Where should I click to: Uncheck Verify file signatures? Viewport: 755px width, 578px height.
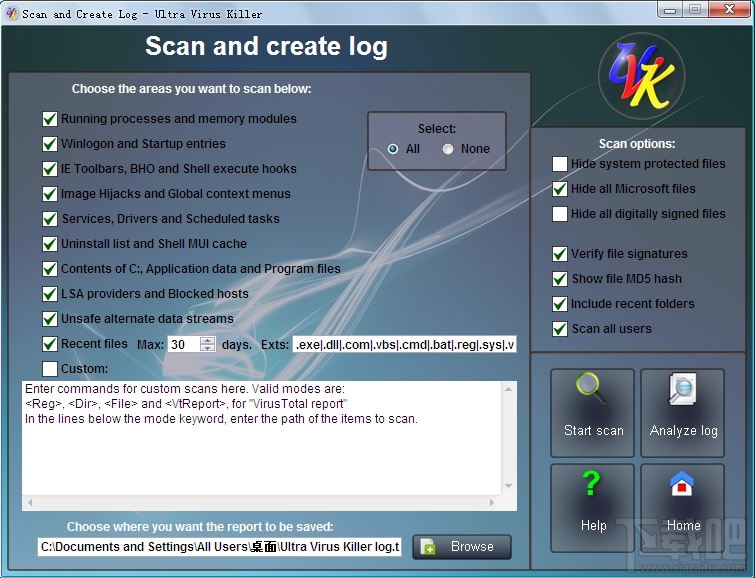tap(560, 254)
